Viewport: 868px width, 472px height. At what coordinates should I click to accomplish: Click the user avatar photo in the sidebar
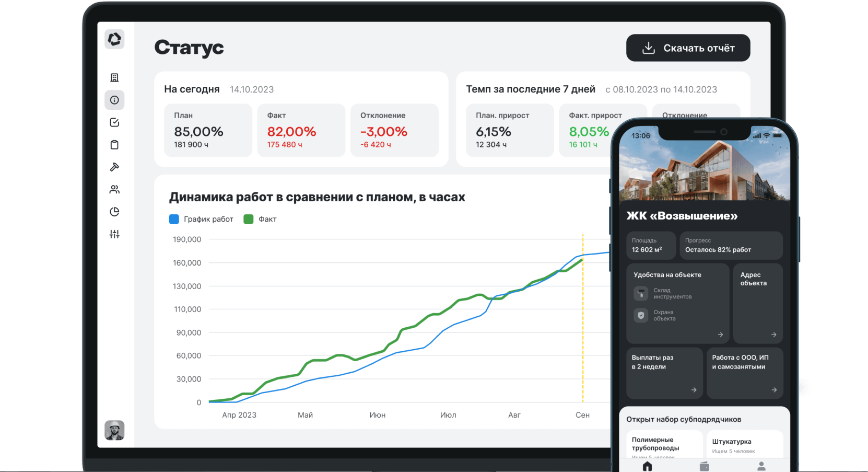(114, 430)
